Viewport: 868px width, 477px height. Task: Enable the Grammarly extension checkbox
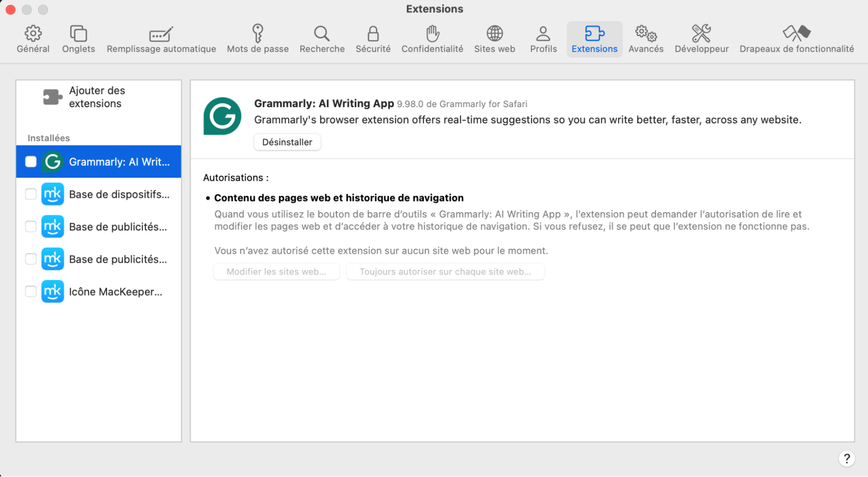pyautogui.click(x=31, y=161)
